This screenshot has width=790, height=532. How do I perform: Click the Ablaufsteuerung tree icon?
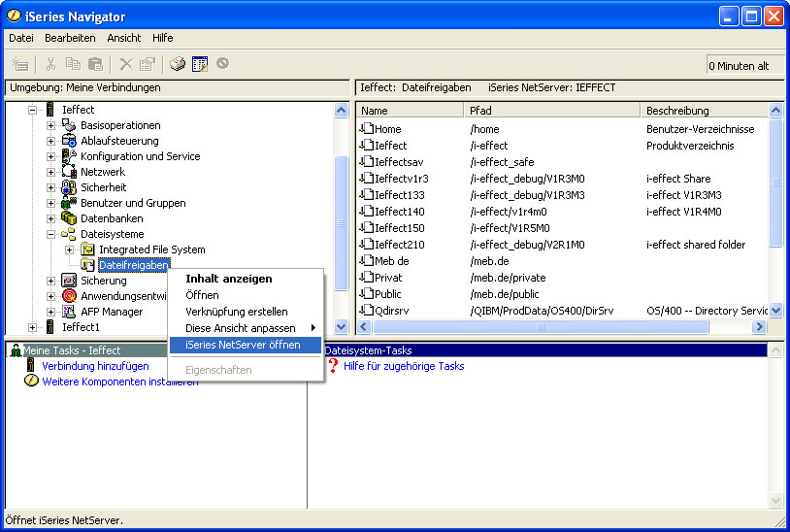69,141
